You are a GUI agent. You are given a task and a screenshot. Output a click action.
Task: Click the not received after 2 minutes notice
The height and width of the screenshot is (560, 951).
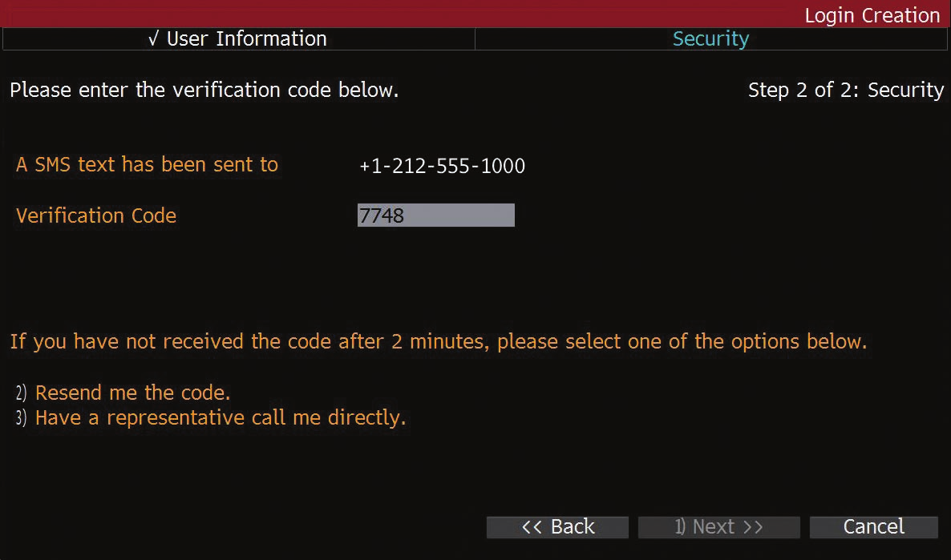click(x=438, y=342)
